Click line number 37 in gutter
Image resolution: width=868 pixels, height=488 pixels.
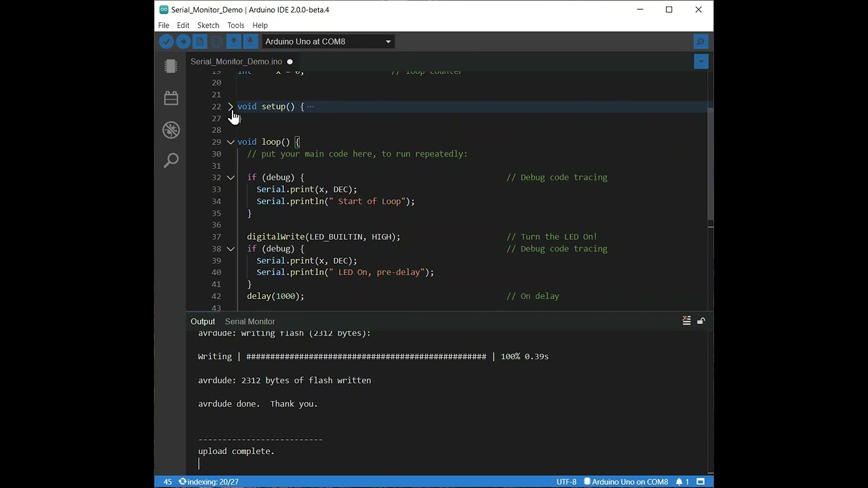[x=216, y=237]
